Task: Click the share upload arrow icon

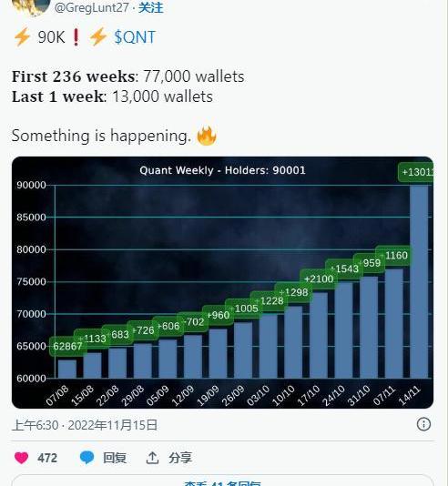Action: [152, 458]
